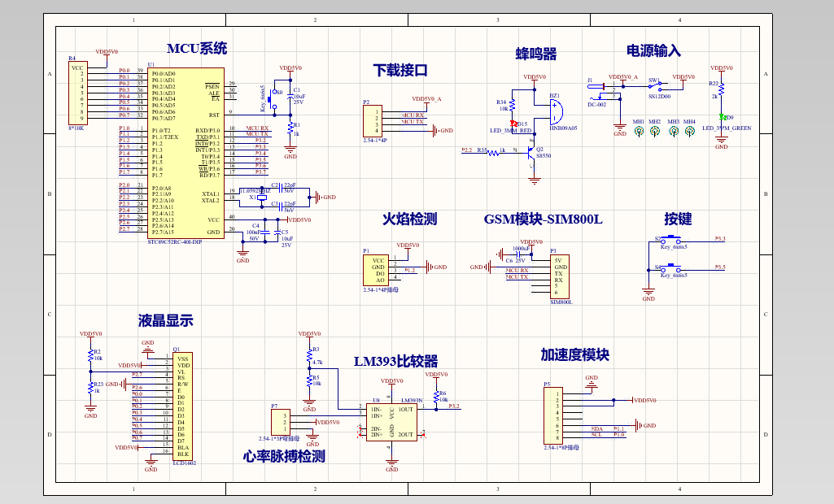Select the 'VDD5V0_A' net label at P2
The image size is (834, 504).
pyautogui.click(x=426, y=99)
